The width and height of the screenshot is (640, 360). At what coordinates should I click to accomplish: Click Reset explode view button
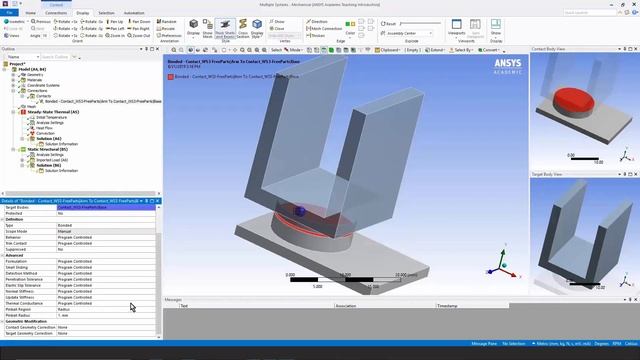388,24
